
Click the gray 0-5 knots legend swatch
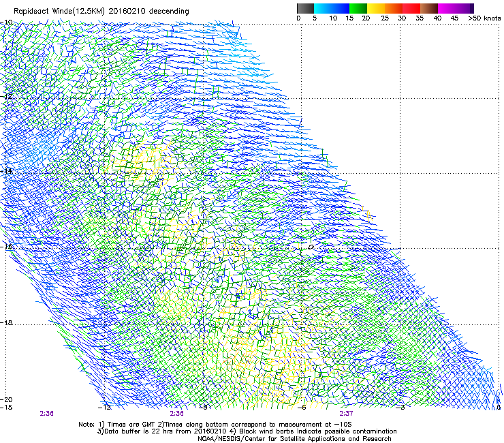[x=305, y=8]
